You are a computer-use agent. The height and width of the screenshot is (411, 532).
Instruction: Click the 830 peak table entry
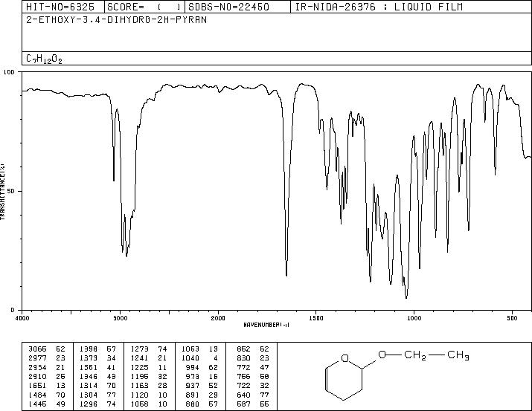point(253,357)
